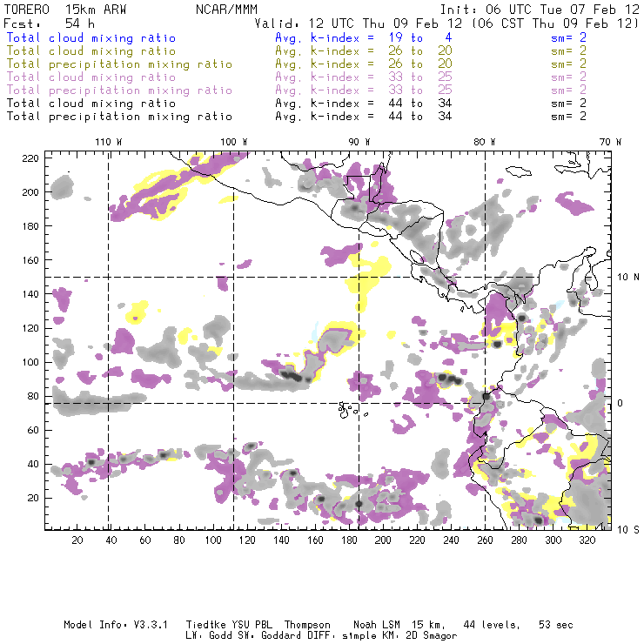Click the '300' tick on the horizontal axis
This screenshot has height=644, width=644.
tap(553, 540)
